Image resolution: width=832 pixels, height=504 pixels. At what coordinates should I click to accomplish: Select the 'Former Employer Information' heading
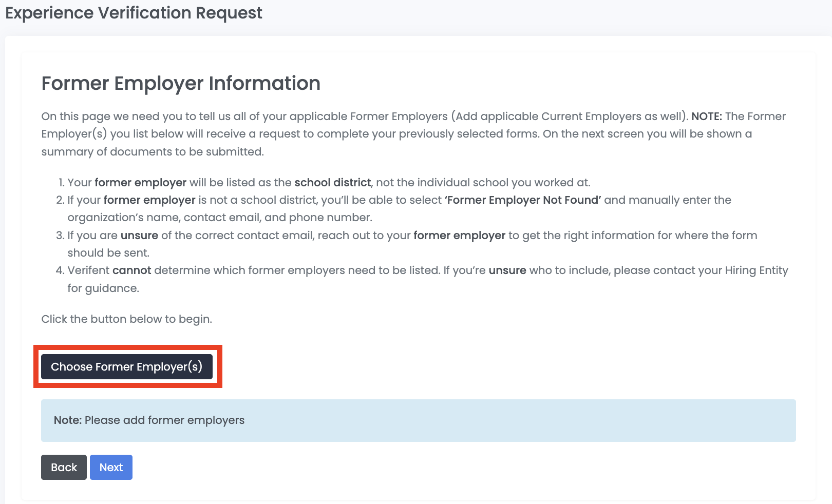coord(181,83)
